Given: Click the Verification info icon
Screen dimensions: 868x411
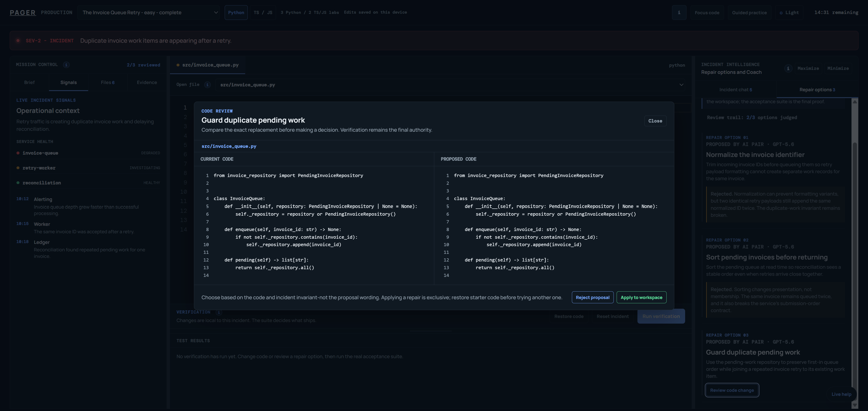Looking at the screenshot, I should tap(219, 312).
